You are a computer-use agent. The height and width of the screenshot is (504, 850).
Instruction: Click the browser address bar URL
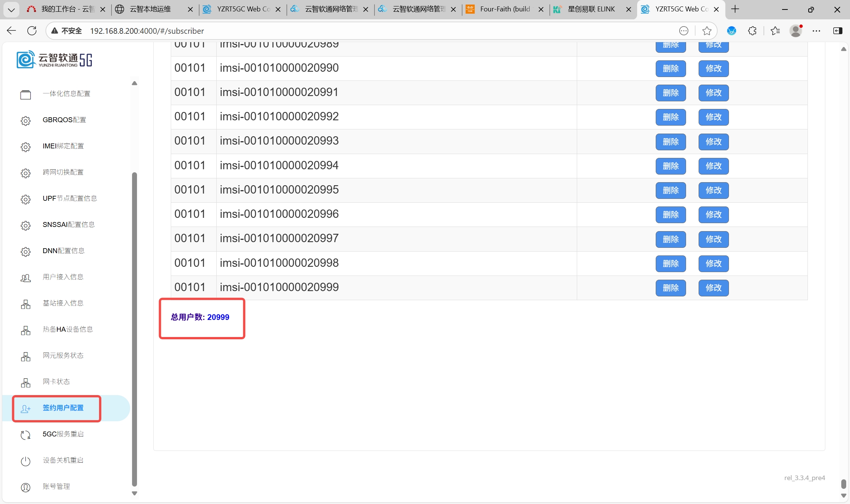click(147, 31)
